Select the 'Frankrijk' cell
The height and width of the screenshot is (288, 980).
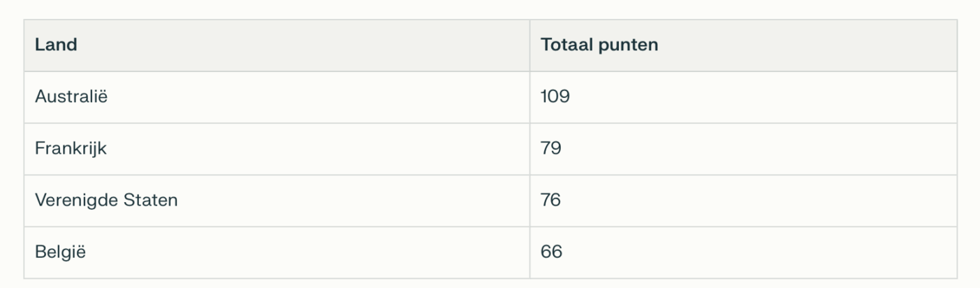click(71, 149)
